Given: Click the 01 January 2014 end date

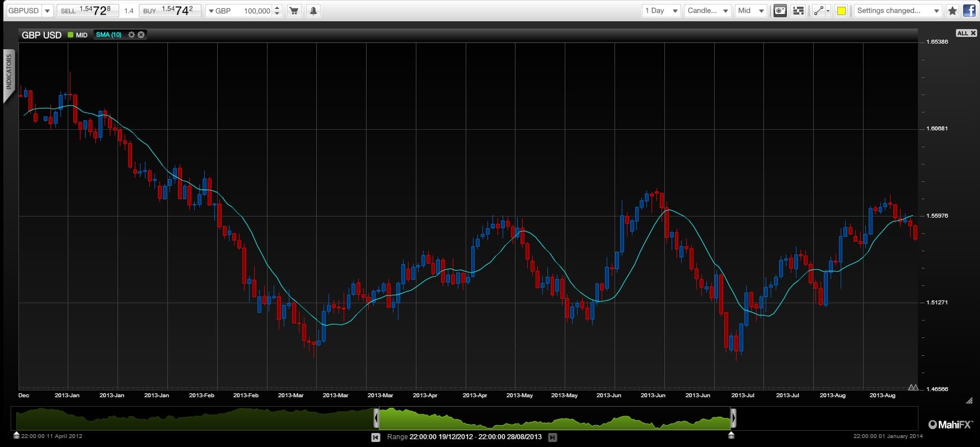Looking at the screenshot, I should point(888,436).
